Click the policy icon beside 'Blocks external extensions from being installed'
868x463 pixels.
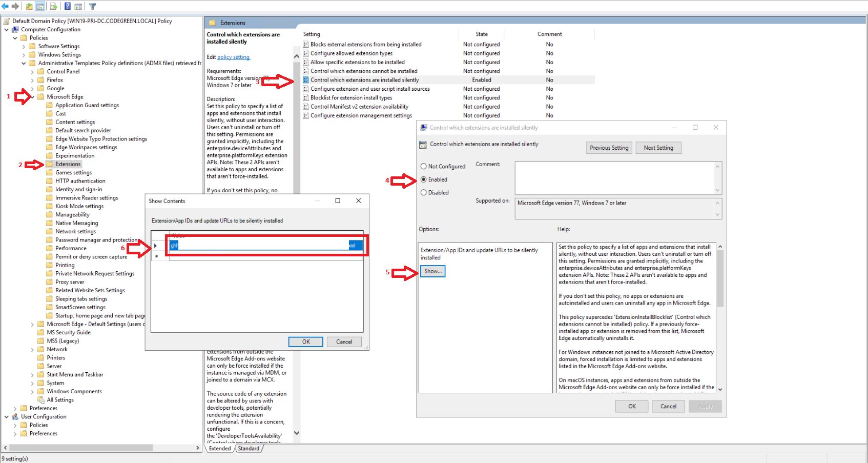306,45
